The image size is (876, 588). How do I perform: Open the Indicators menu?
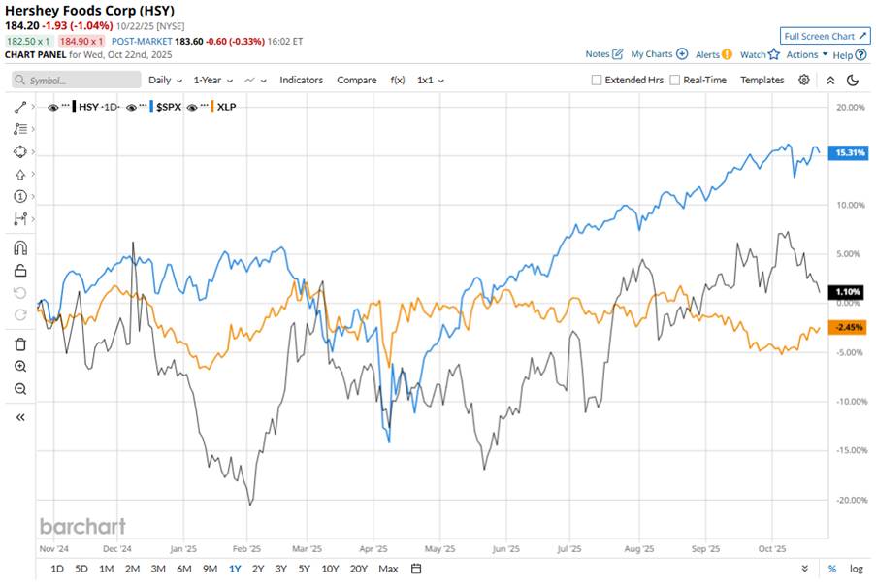tap(301, 80)
